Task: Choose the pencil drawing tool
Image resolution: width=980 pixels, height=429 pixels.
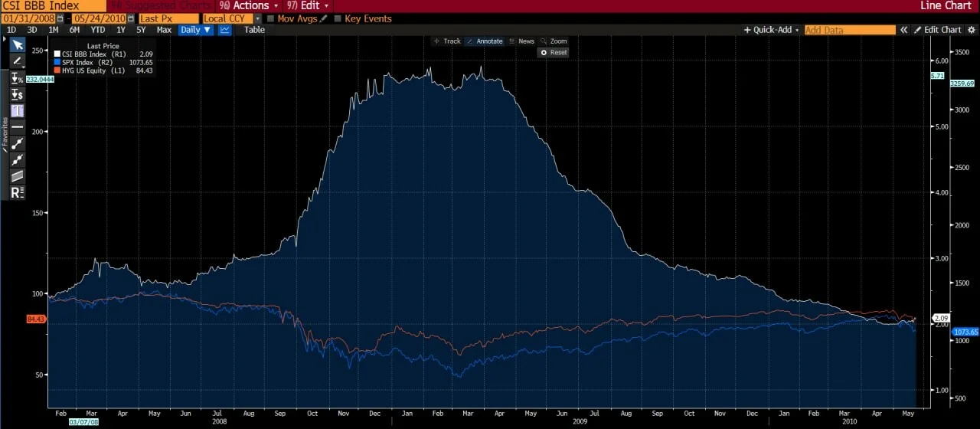Action: click(x=17, y=61)
